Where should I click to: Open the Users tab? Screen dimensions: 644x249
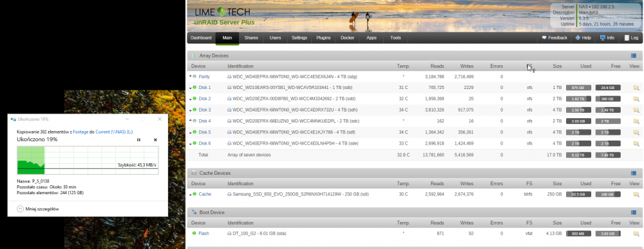click(275, 38)
